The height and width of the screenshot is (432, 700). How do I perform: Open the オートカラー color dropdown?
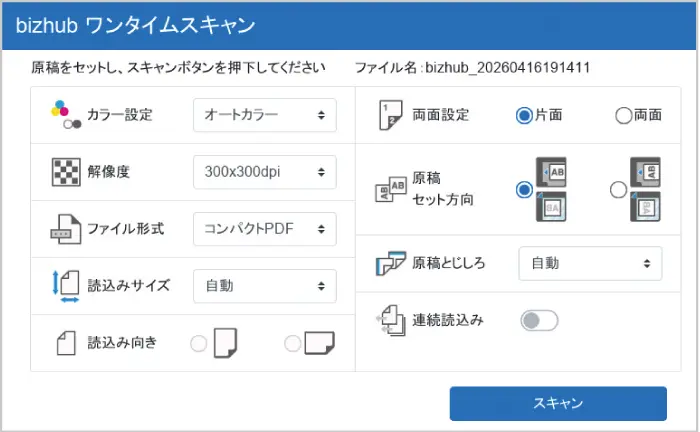265,115
